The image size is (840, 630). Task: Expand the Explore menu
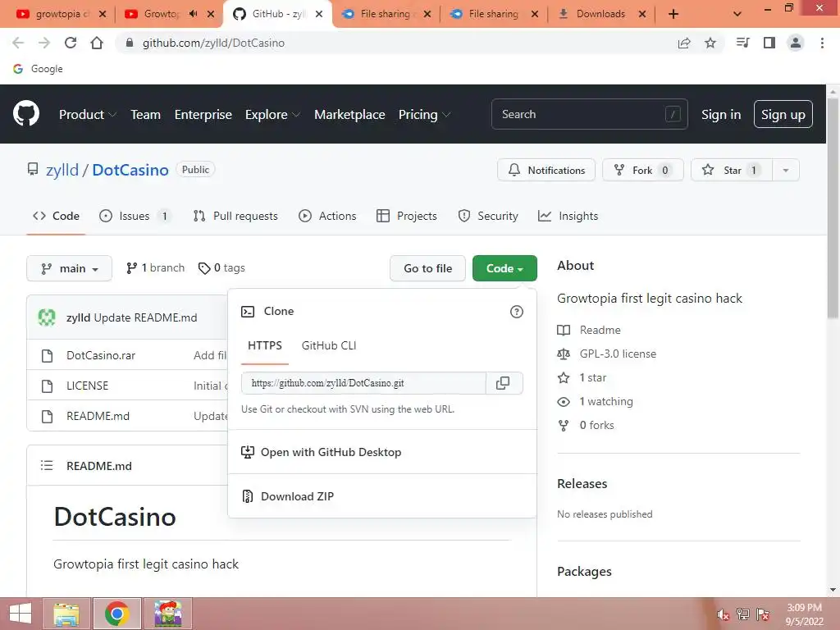pyautogui.click(x=272, y=115)
